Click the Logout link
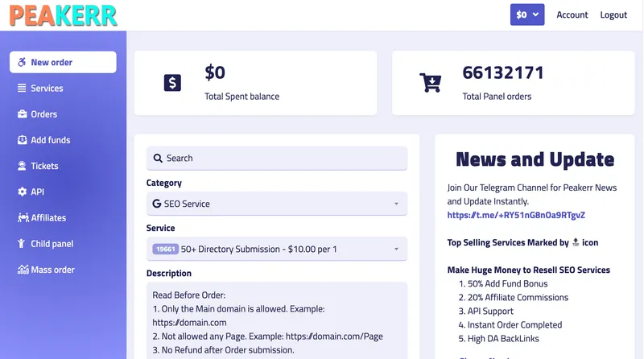 [613, 14]
